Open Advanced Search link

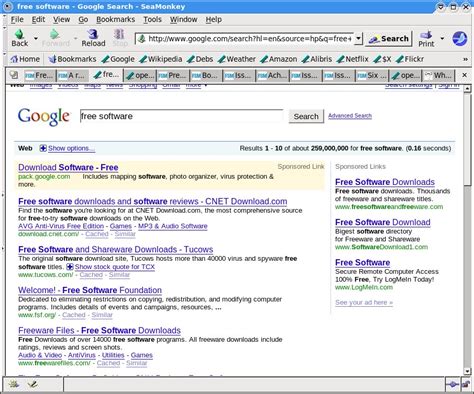pyautogui.click(x=350, y=116)
